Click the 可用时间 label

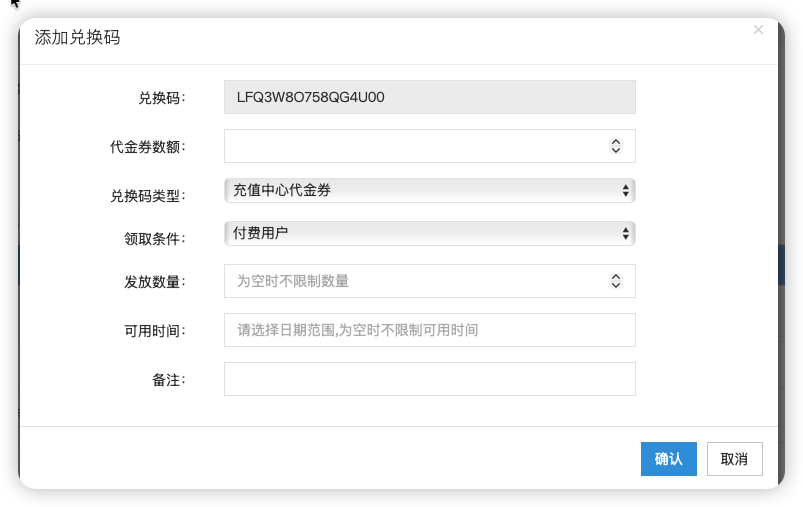click(153, 331)
